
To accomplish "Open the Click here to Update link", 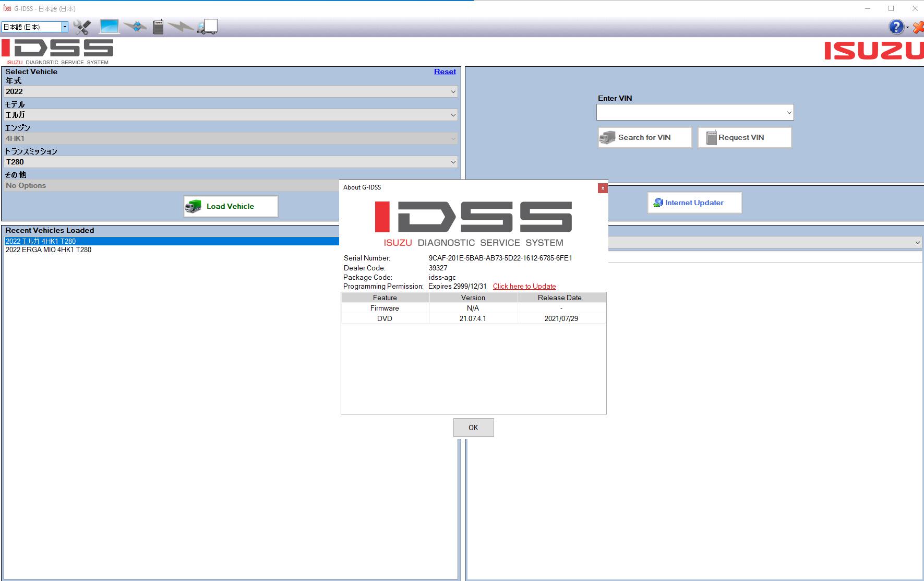I will pos(524,286).
